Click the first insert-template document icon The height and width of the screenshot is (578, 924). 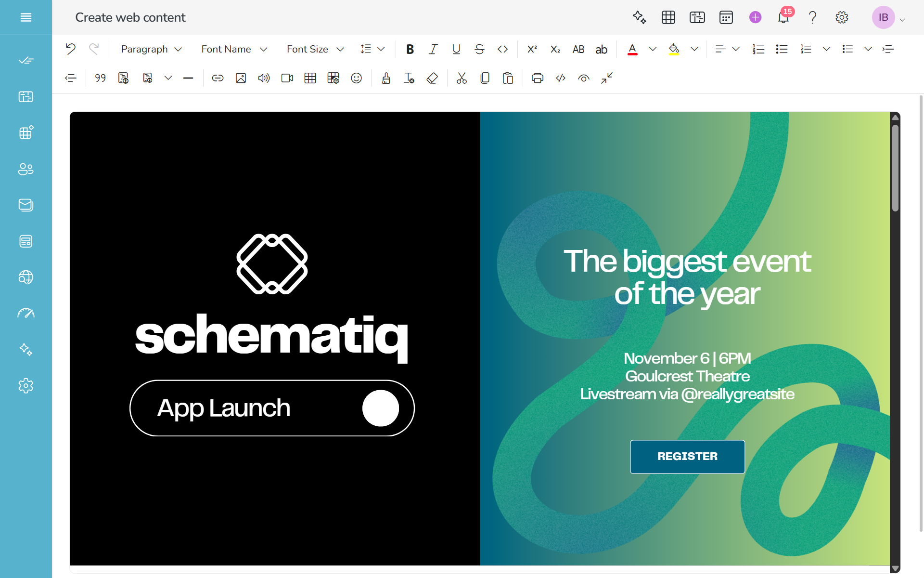coord(123,78)
